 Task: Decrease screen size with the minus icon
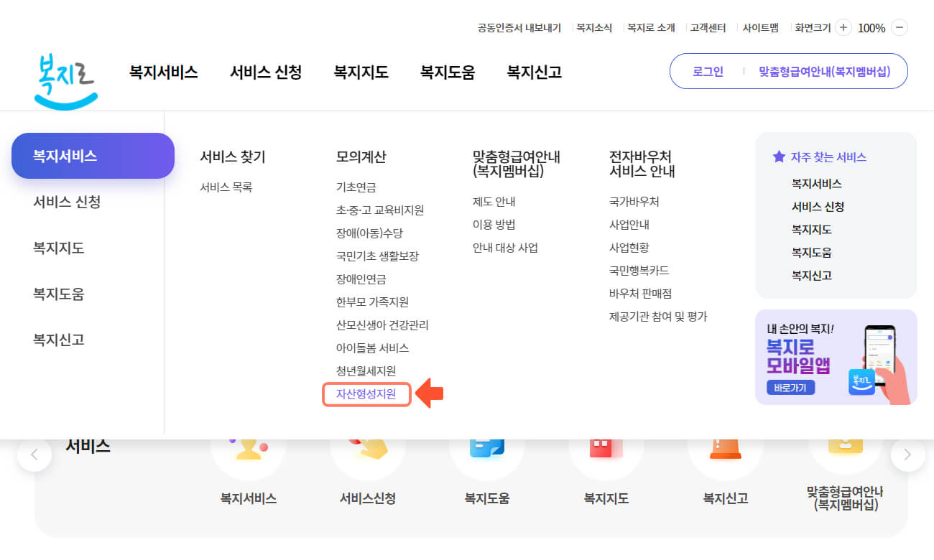pyautogui.click(x=900, y=27)
